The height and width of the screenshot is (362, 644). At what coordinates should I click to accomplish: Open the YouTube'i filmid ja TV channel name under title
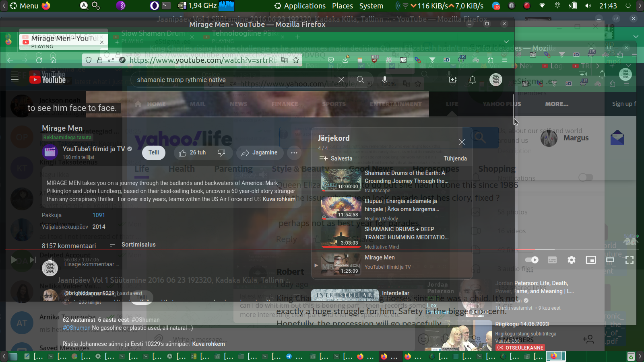click(94, 149)
